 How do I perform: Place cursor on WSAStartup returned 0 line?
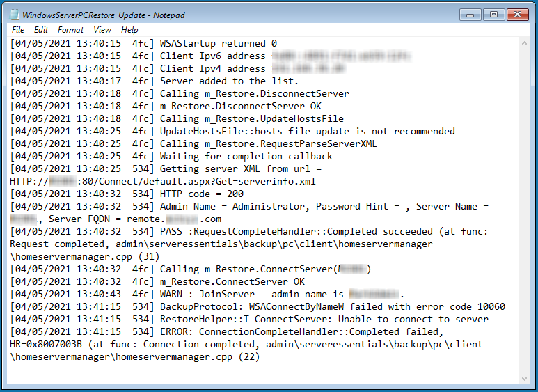143,44
